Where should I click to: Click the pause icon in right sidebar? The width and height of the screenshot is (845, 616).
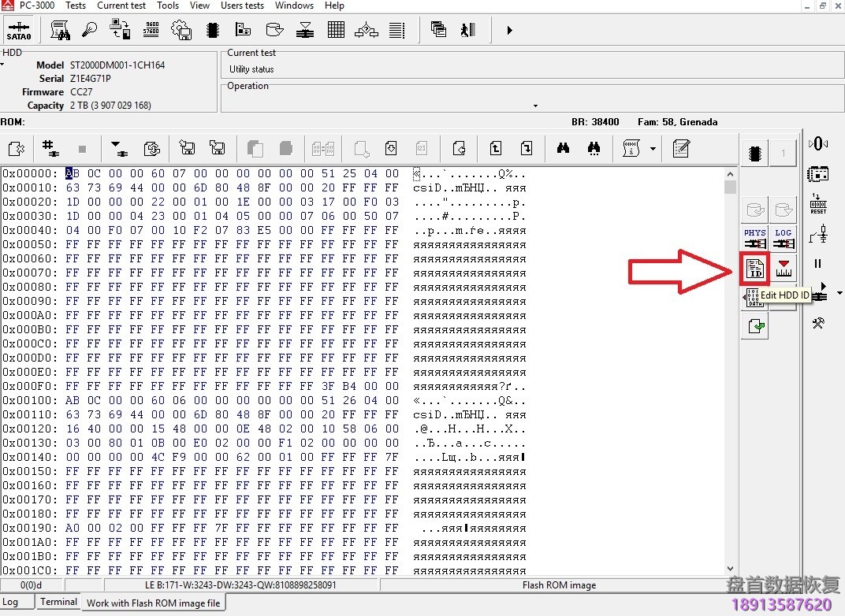(x=817, y=264)
